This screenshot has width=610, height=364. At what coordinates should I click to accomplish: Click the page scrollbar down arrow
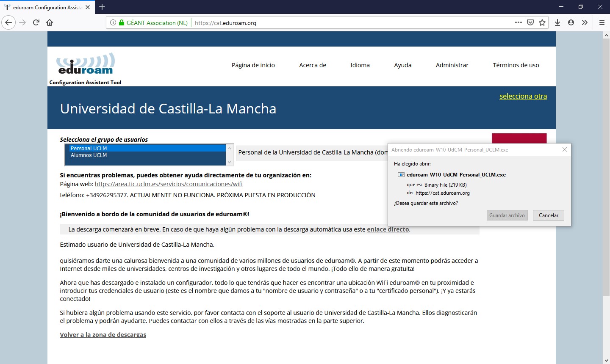[606, 360]
